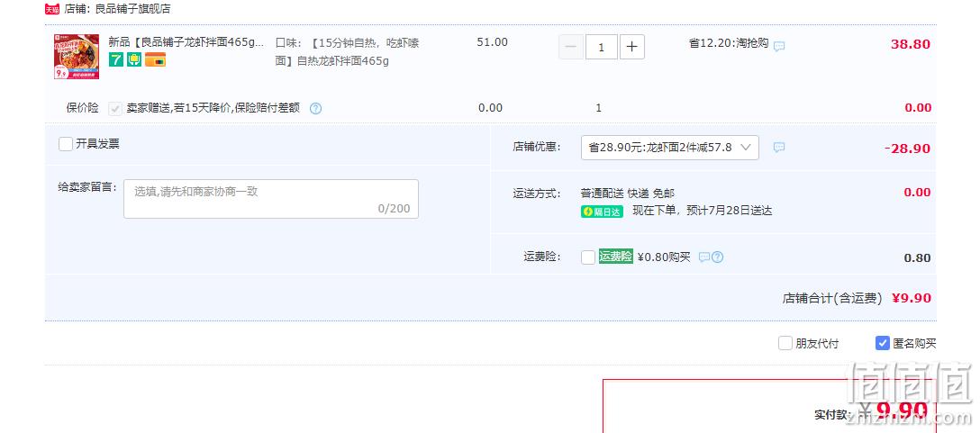The image size is (980, 433).
Task: Open the lobster noodle product thumbnail
Action: (x=77, y=56)
